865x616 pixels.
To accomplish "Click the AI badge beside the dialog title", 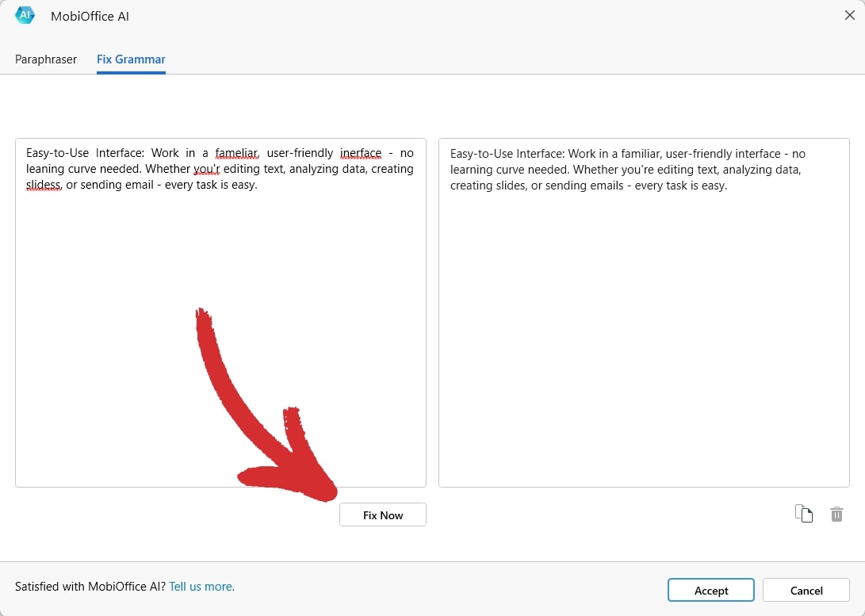I will click(x=24, y=14).
